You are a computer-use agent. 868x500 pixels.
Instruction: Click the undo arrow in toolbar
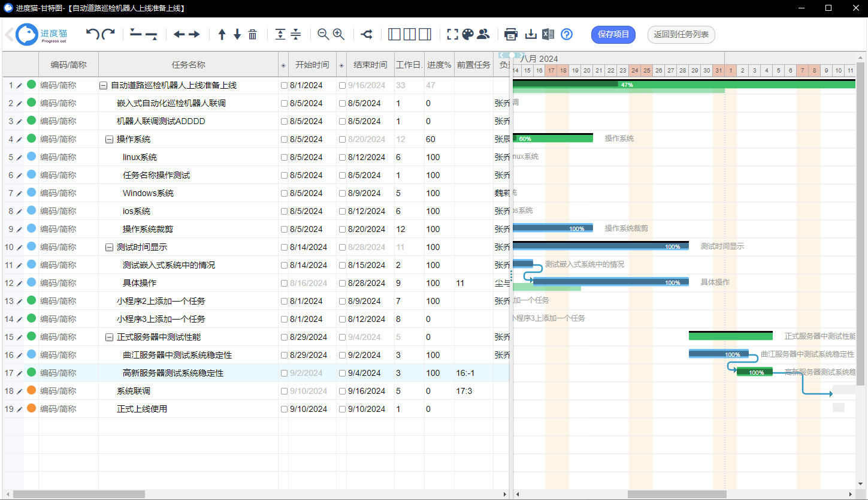(92, 34)
